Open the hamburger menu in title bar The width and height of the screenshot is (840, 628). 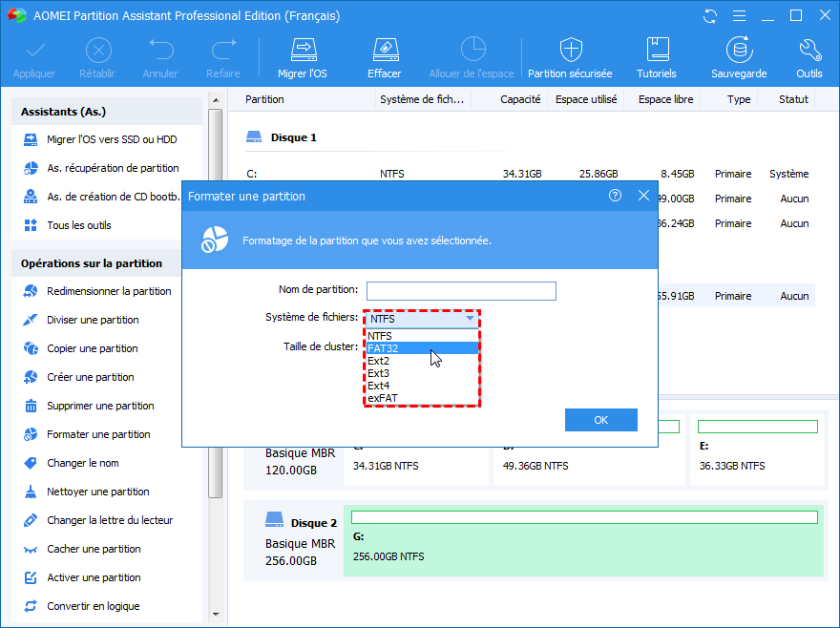[x=739, y=16]
